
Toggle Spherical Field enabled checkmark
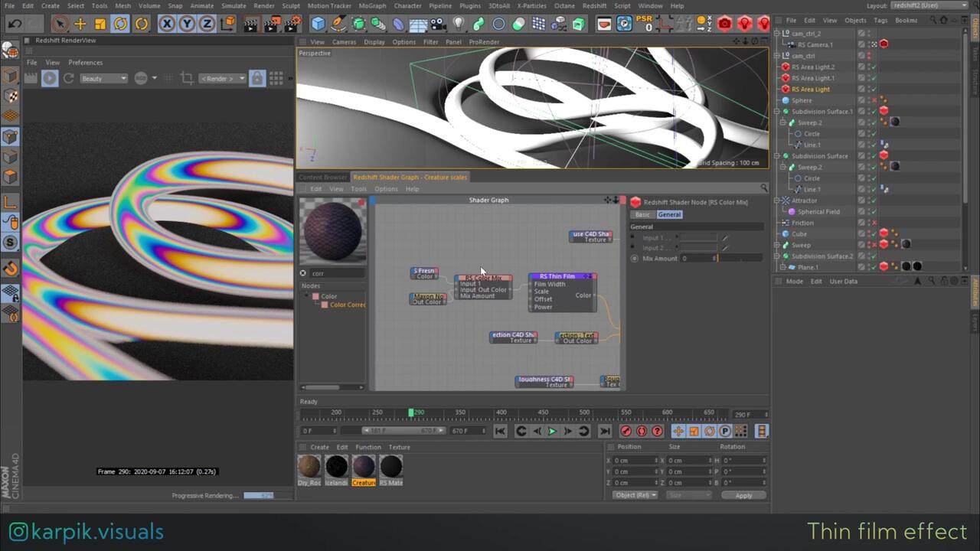click(x=874, y=212)
